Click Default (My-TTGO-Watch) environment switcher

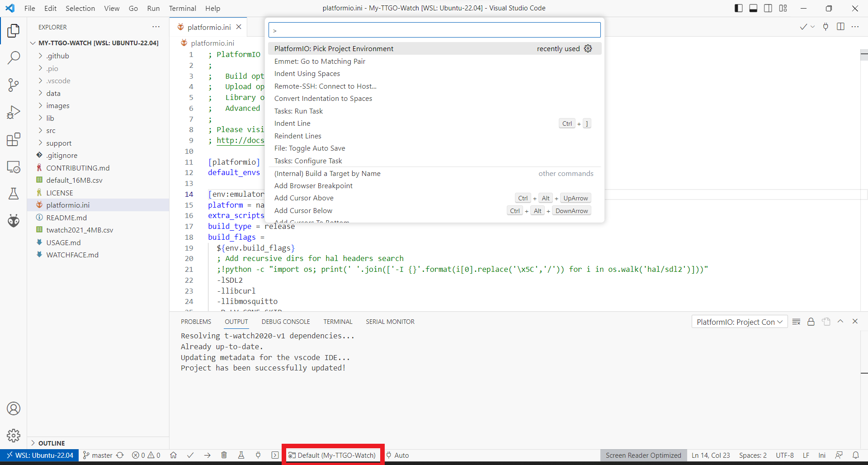tap(332, 455)
